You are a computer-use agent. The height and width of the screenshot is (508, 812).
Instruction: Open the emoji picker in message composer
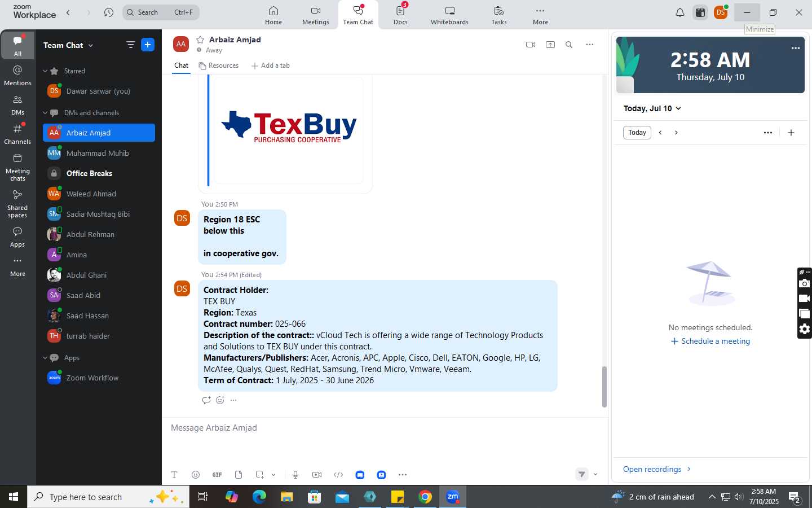[x=196, y=475]
